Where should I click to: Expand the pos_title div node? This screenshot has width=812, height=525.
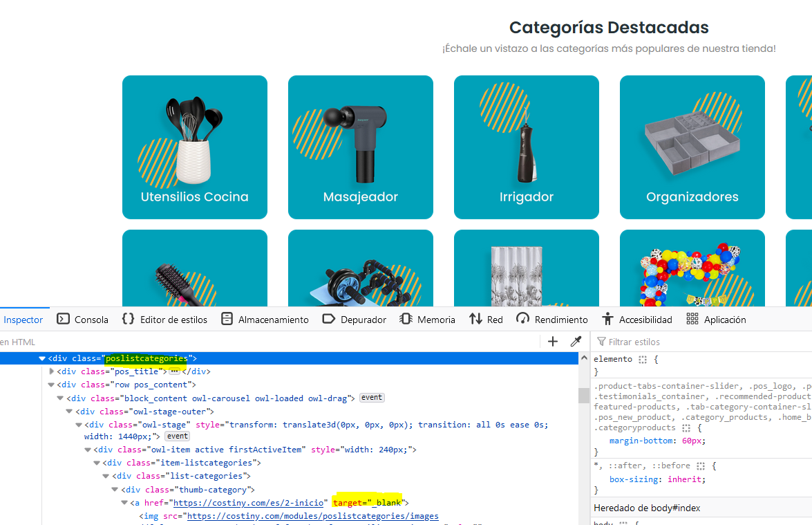pos(52,371)
